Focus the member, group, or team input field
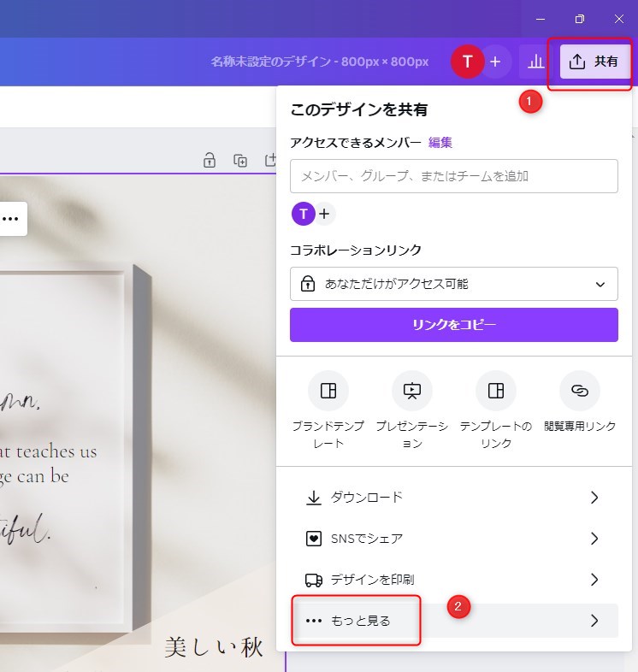The height and width of the screenshot is (672, 638). 453,176
